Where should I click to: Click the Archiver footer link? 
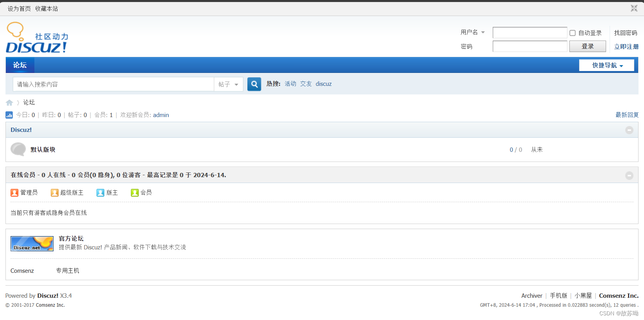tap(532, 296)
